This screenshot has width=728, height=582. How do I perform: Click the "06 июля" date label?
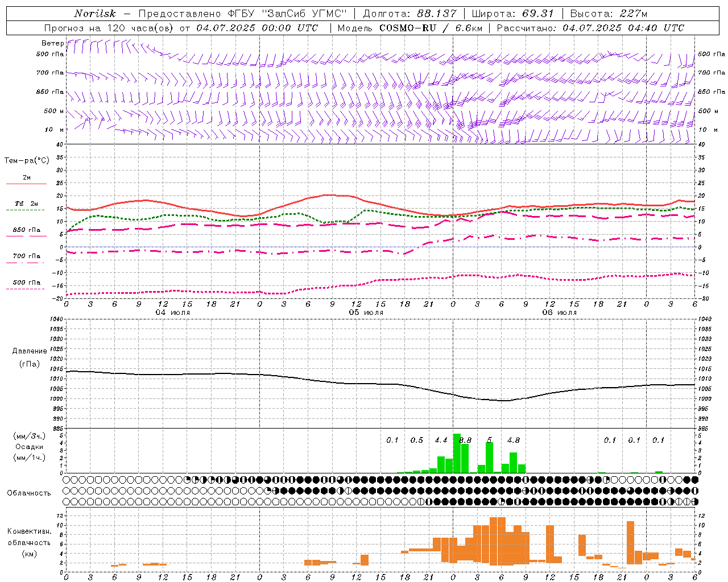click(x=559, y=313)
